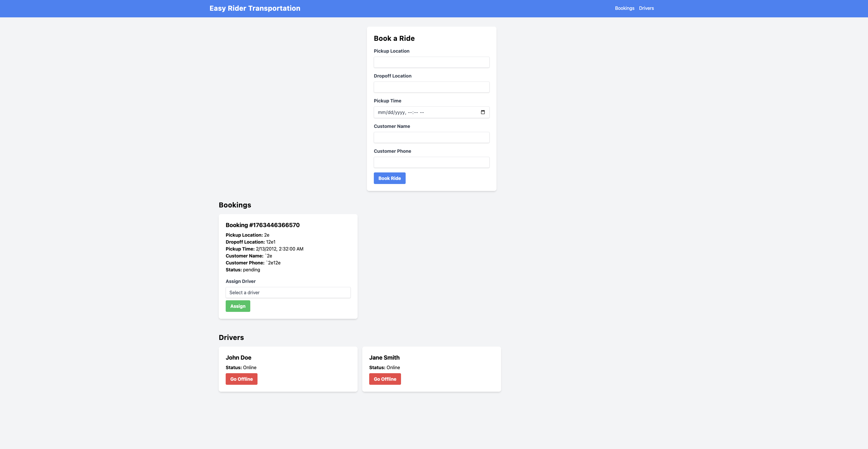This screenshot has width=868, height=449.
Task: Open the calendar picker for Pickup Time
Action: click(x=483, y=112)
